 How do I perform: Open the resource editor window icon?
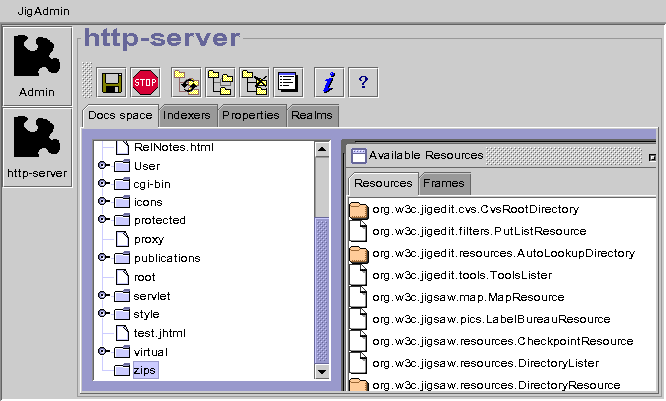click(288, 81)
